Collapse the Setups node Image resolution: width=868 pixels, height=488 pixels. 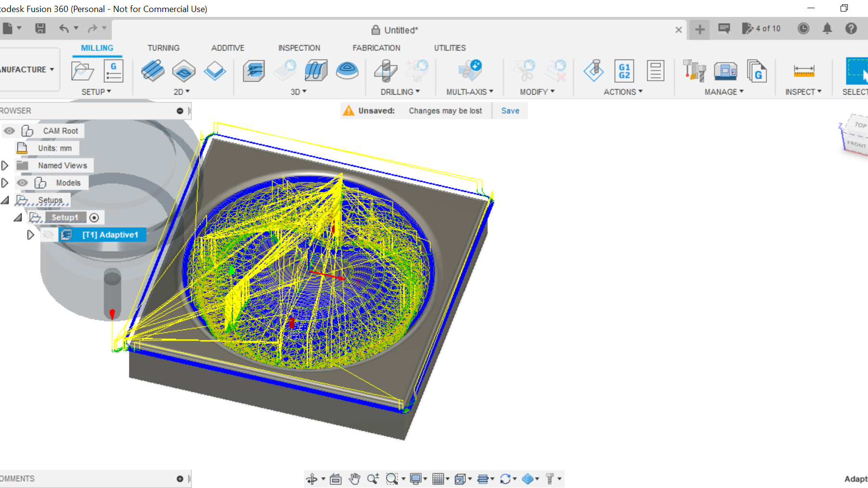pos(5,200)
